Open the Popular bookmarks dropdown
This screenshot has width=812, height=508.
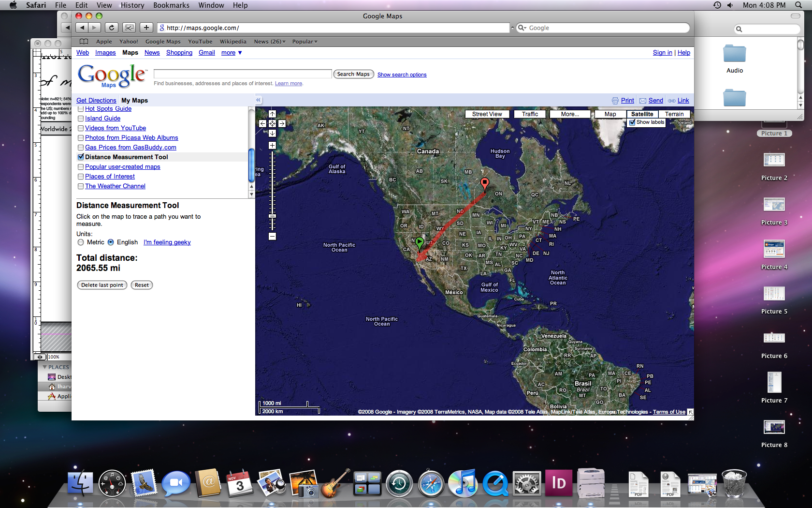click(x=304, y=42)
